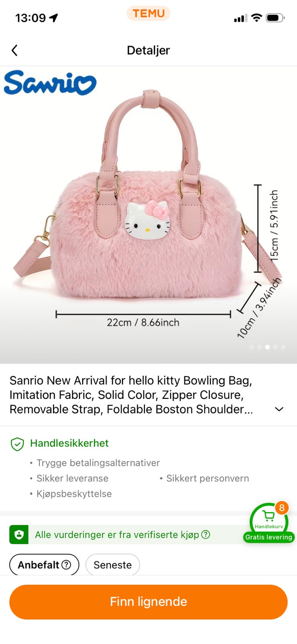Screen dimensions: 297x644
Task: Click the question mark icon on Anbefalt
Action: (x=66, y=565)
